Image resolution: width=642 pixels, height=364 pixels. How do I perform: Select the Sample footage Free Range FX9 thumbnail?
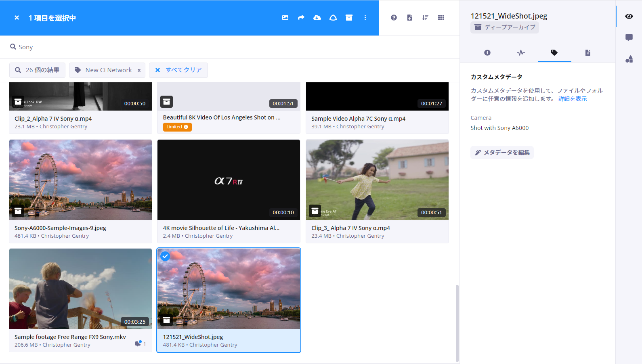click(81, 289)
